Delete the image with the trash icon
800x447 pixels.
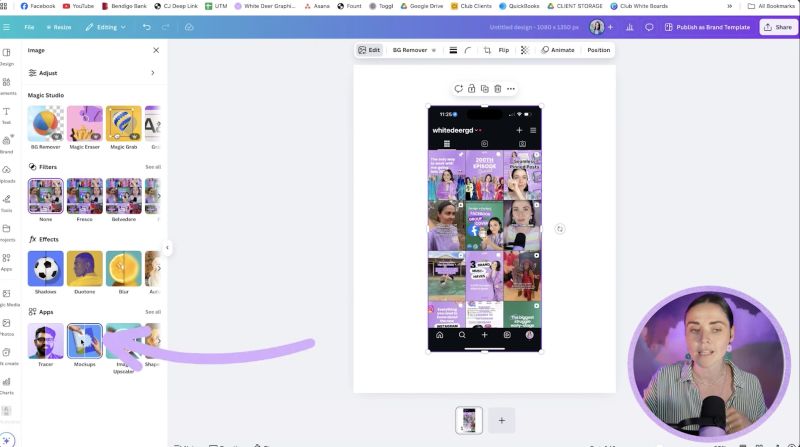click(x=497, y=89)
